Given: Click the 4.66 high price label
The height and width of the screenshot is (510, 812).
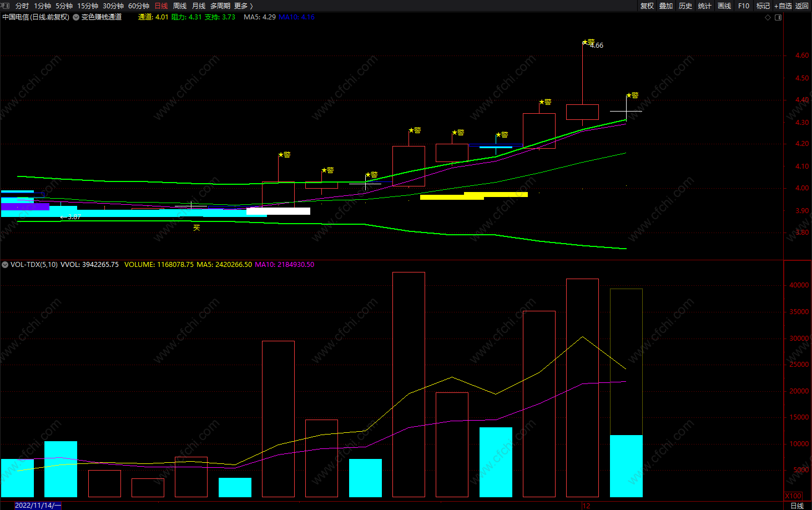Looking at the screenshot, I should coord(597,46).
